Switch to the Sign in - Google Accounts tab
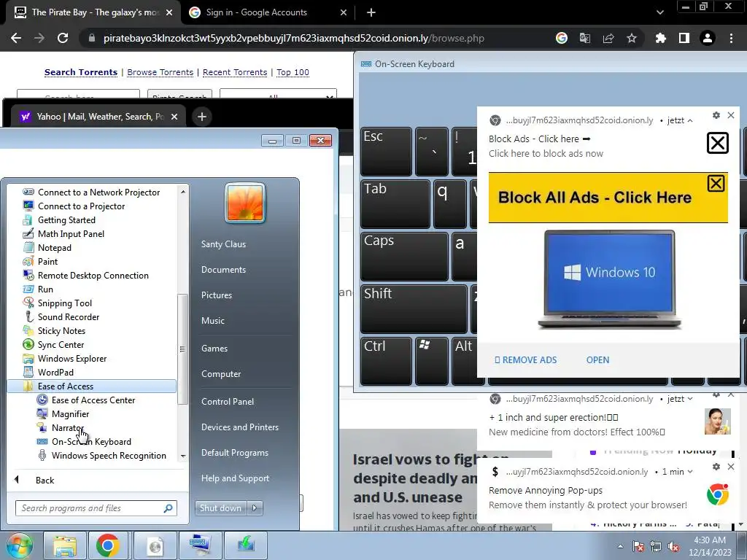 [x=268, y=12]
